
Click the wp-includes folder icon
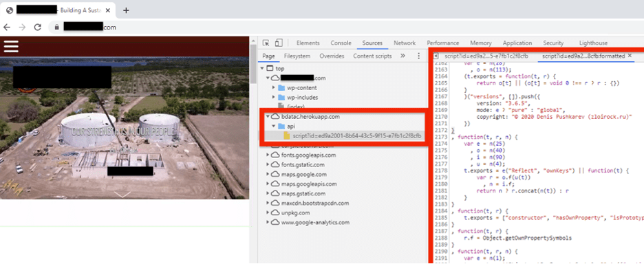(281, 98)
